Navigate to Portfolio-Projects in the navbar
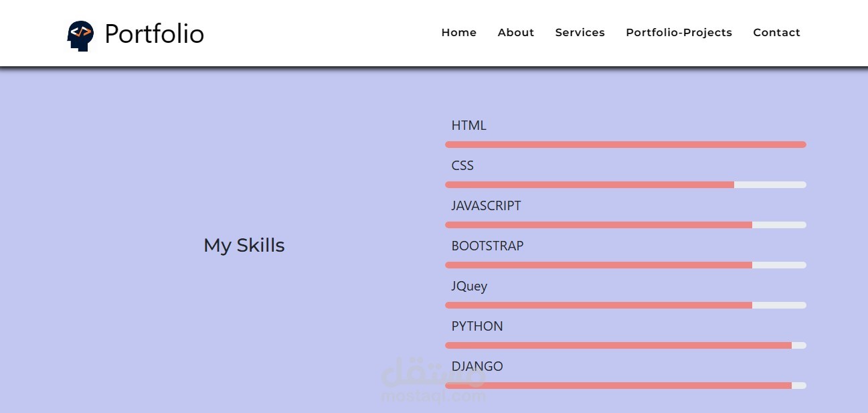Viewport: 868px width, 413px height. [x=679, y=32]
